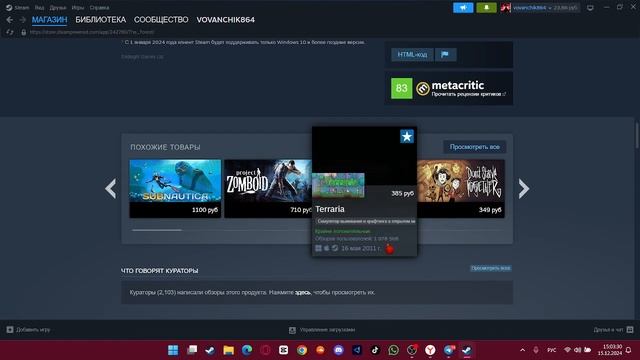The height and width of the screenshot is (360, 640).
Task: Click the flag report button
Action: 445,54
